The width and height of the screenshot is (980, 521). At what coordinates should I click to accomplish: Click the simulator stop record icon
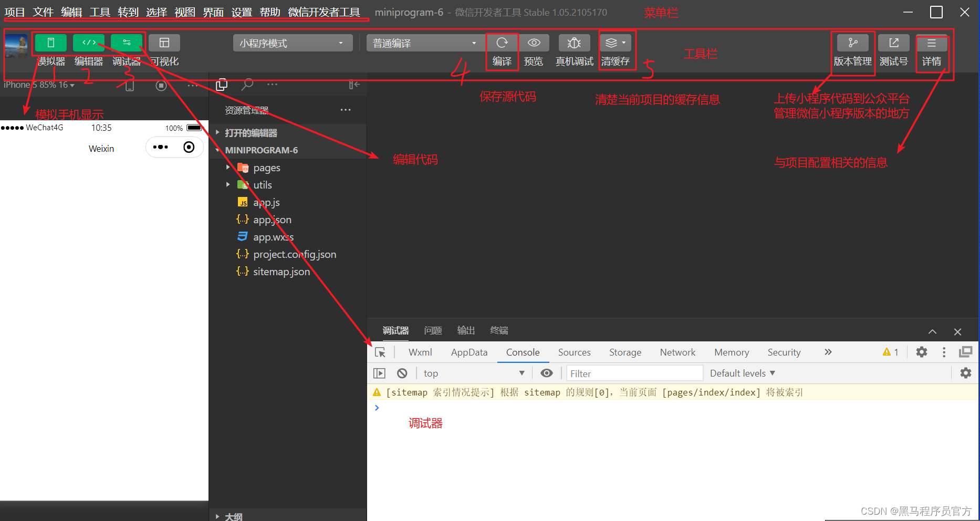click(x=161, y=85)
